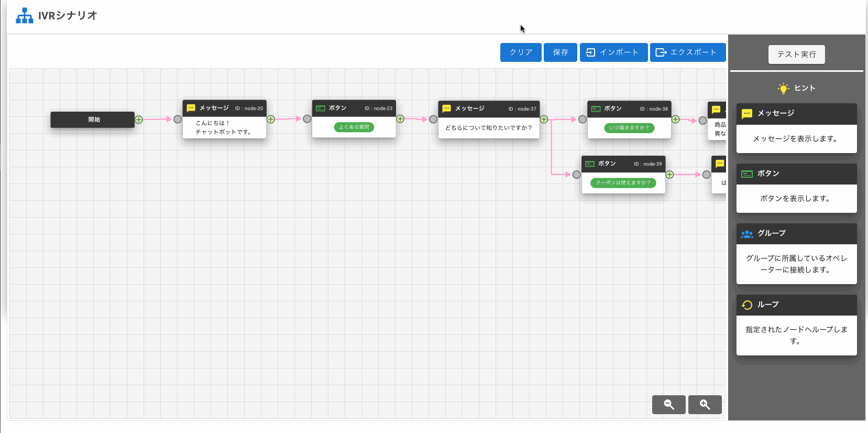Choose the グループ palette card
The height and width of the screenshot is (433, 868).
tap(796, 254)
